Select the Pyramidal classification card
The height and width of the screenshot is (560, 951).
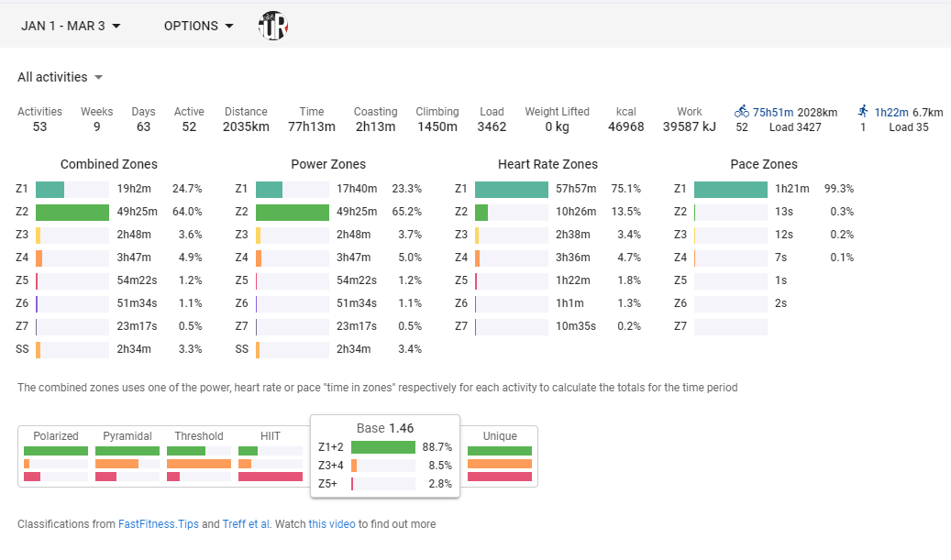click(x=127, y=456)
